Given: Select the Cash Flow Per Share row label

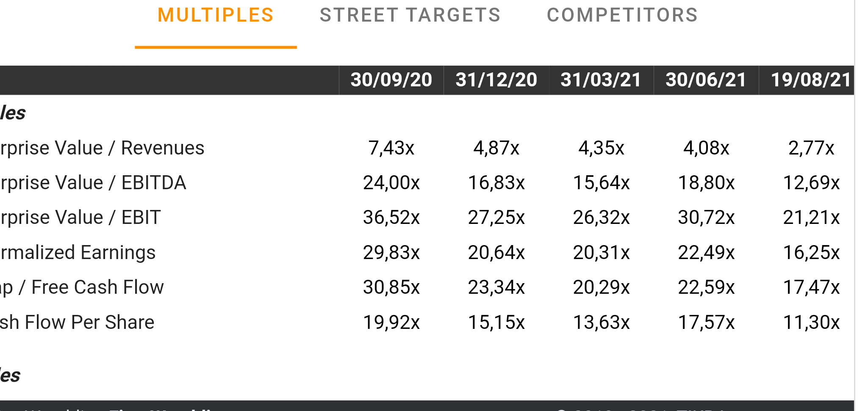Looking at the screenshot, I should point(77,323).
